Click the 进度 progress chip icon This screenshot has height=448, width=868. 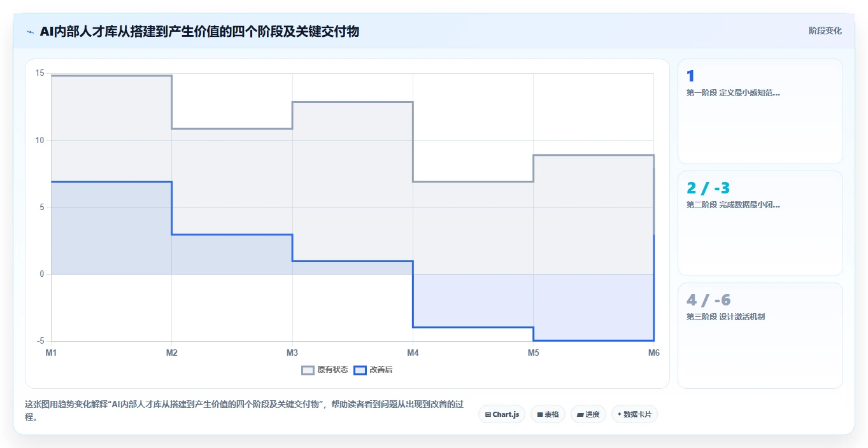580,414
